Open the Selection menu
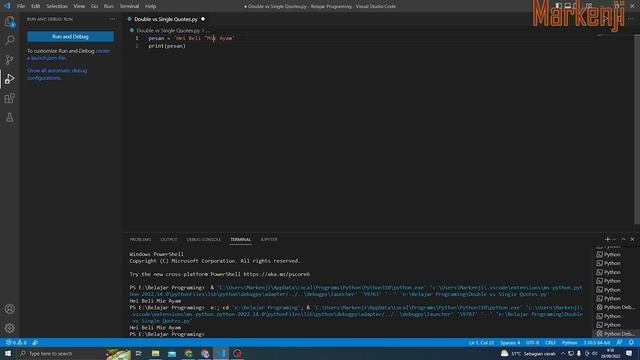Screen dimensions: 640x360 57,6
